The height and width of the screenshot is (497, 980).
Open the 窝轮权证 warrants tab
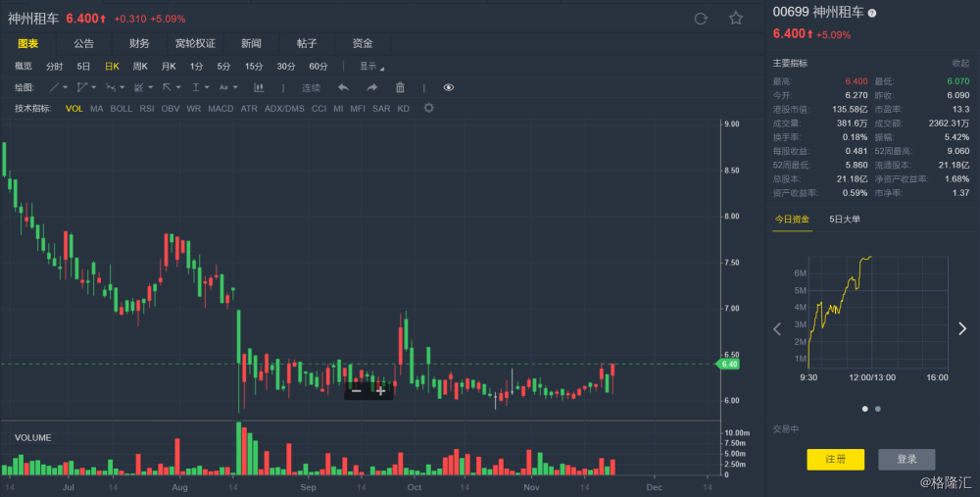pos(195,43)
